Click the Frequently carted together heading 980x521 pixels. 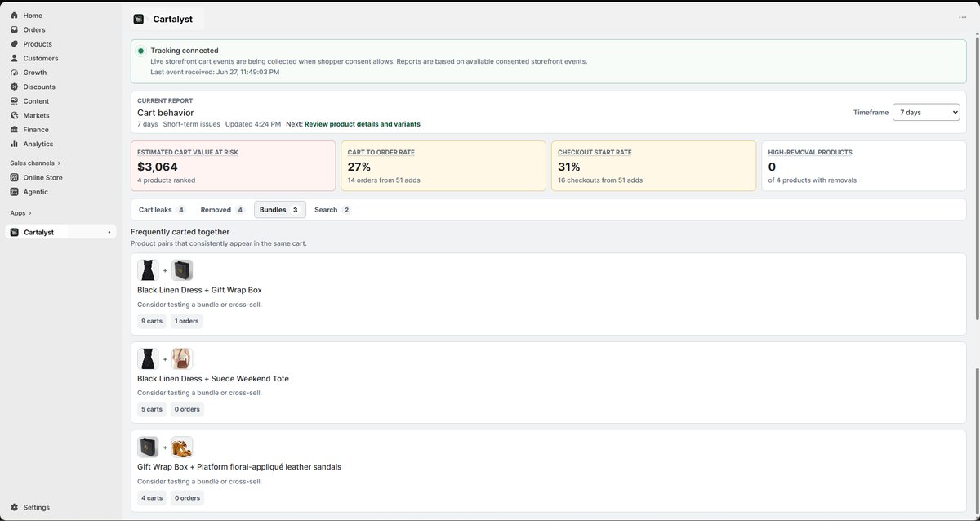180,232
